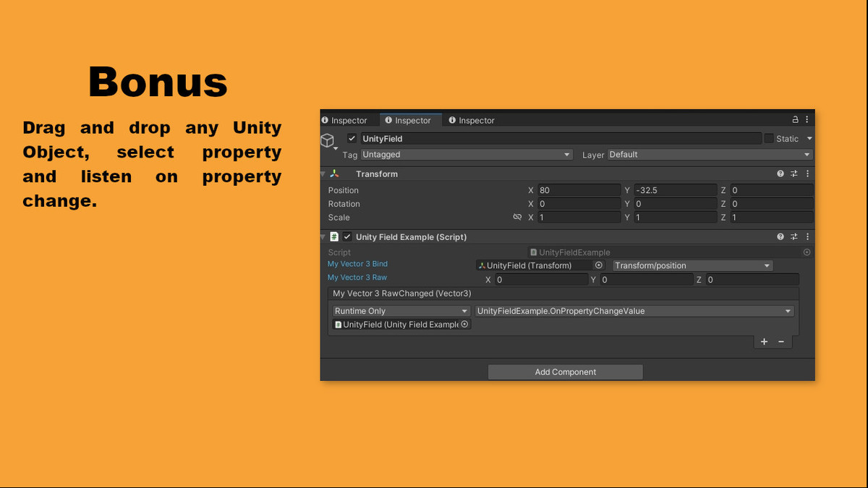Click the Scale X input field
This screenshot has height=488, width=868.
click(x=579, y=217)
